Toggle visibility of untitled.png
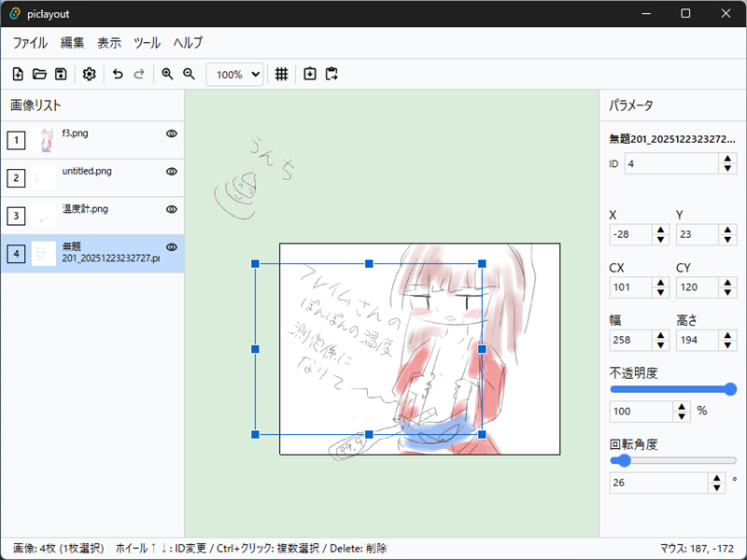This screenshot has width=747, height=560. [x=172, y=172]
